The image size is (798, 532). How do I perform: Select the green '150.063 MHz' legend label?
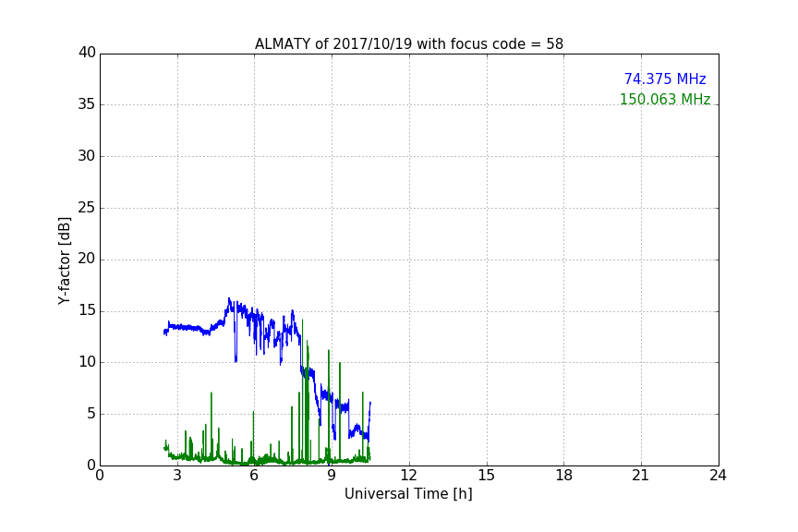tap(665, 99)
